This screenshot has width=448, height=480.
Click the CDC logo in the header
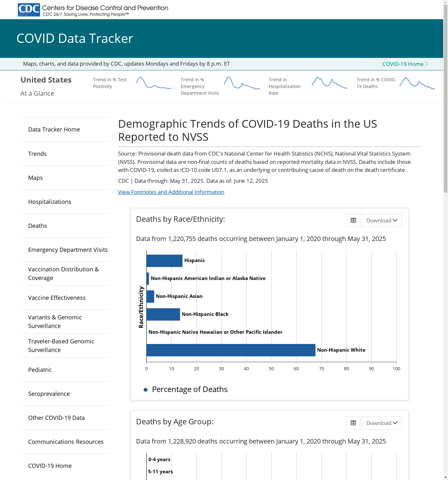[x=29, y=10]
